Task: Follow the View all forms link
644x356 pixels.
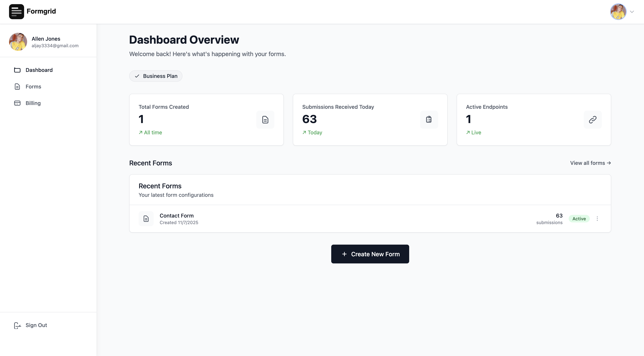Action: click(590, 163)
